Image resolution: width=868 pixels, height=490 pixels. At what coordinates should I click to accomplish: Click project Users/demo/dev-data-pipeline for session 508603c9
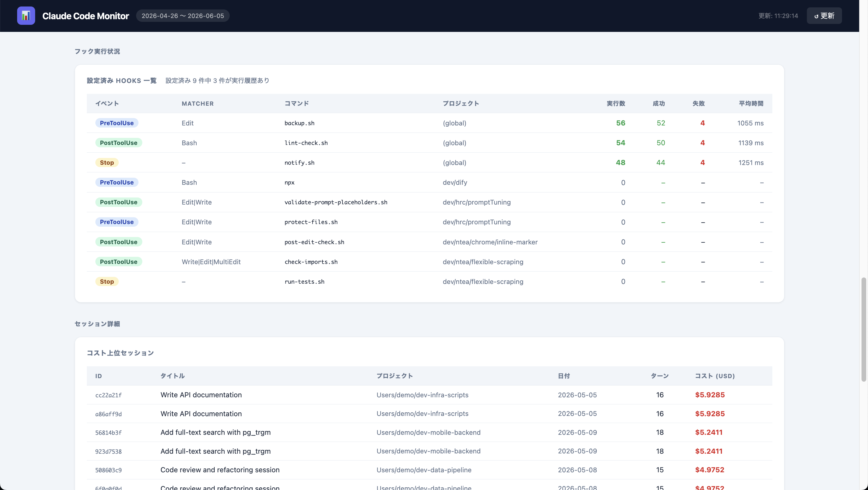[x=424, y=470]
